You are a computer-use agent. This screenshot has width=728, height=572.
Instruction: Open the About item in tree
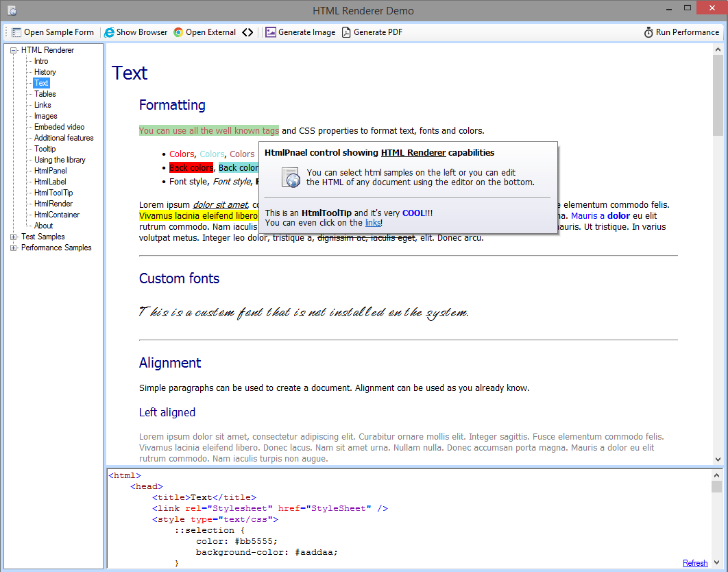coord(44,226)
